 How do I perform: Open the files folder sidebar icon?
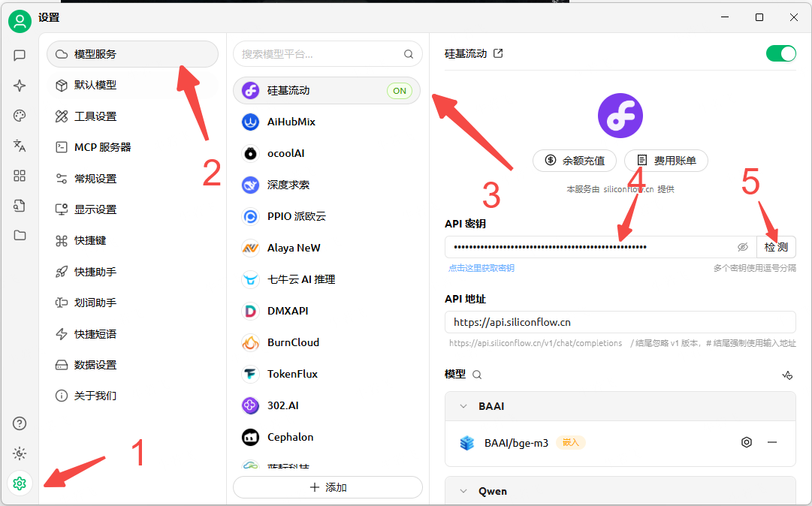tap(20, 236)
